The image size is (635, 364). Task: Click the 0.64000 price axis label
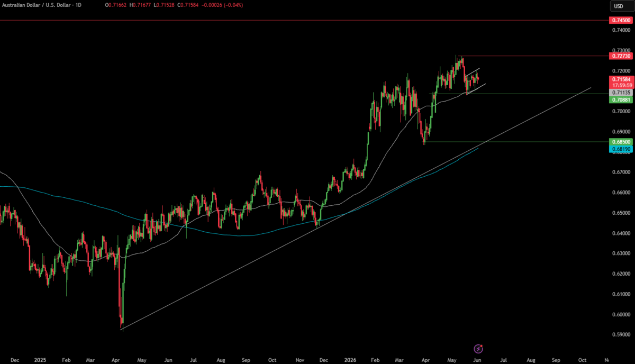click(621, 233)
